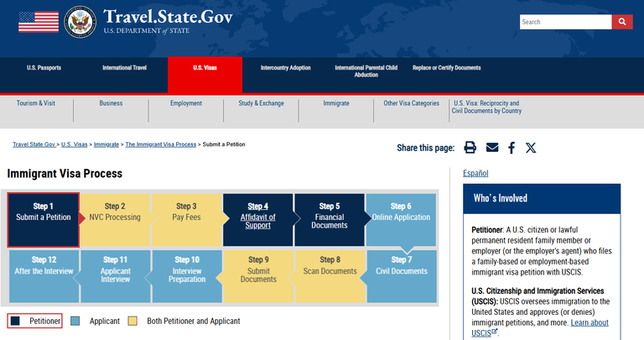
Task: Open Reciprocity and Civil Documents by Country
Action: coord(486,107)
